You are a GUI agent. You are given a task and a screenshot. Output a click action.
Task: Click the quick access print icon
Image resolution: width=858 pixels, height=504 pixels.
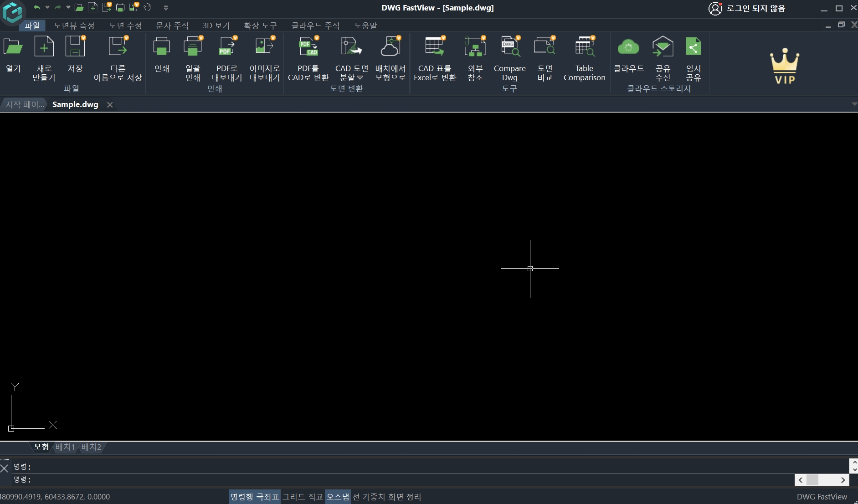pyautogui.click(x=120, y=7)
